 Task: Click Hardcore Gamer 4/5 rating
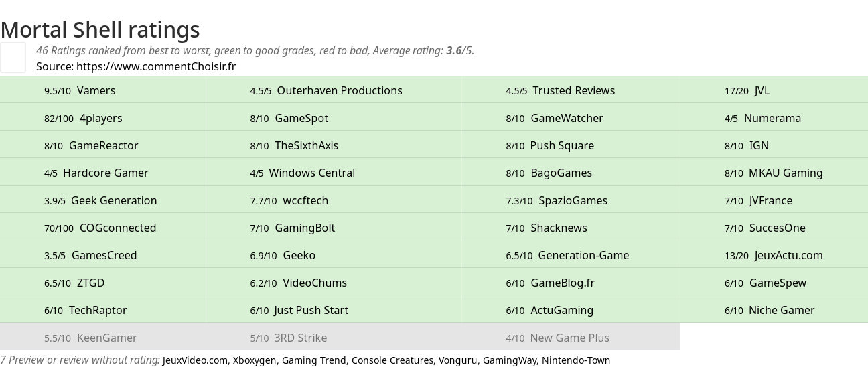[96, 173]
